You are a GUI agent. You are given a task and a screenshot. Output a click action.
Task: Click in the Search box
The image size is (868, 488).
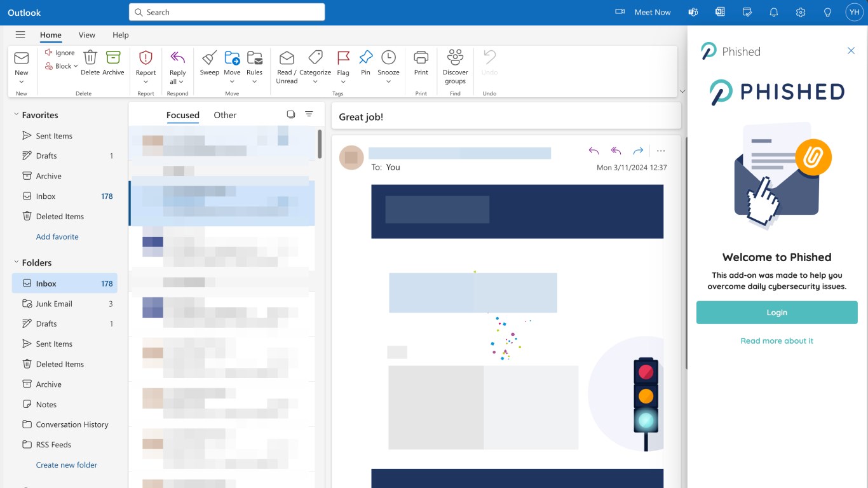click(x=227, y=12)
